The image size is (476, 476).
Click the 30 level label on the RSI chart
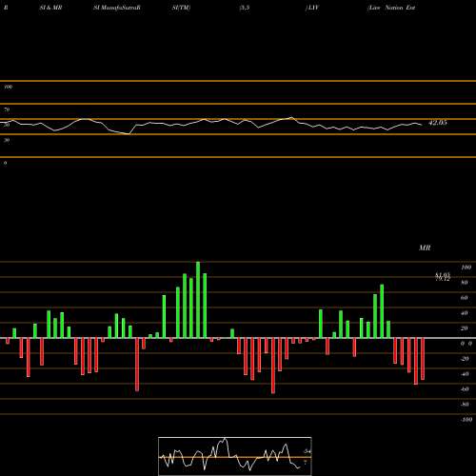[7, 140]
